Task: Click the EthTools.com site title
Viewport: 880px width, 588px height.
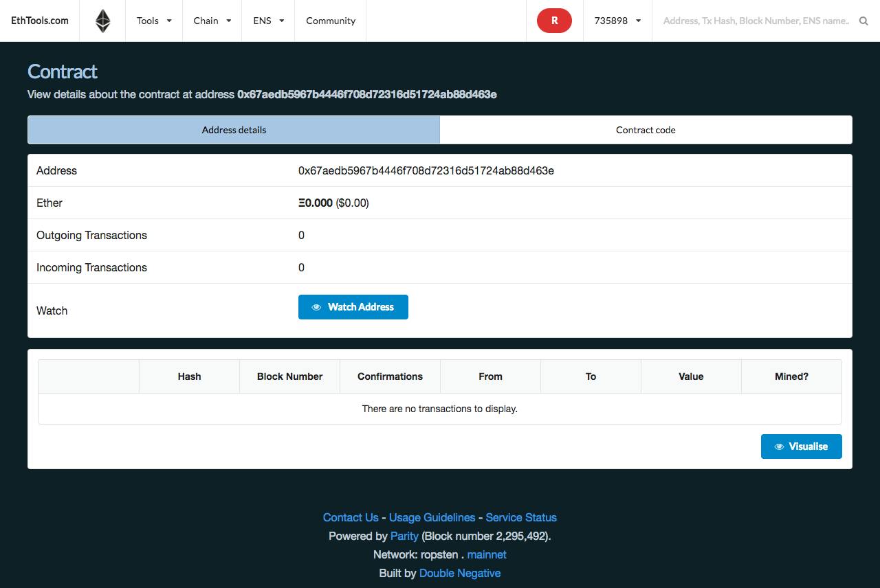Action: 40,21
